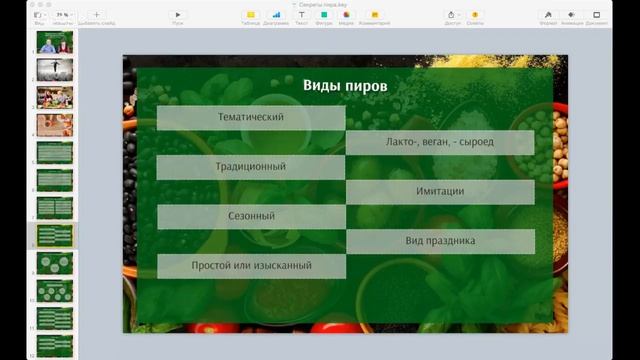The width and height of the screenshot is (640, 360).
Task: Click the slide title "Виды пиров"
Action: 345,86
